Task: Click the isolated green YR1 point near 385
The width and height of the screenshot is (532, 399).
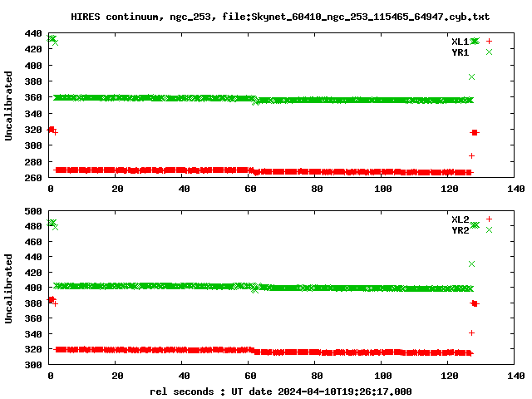Action: coord(471,77)
